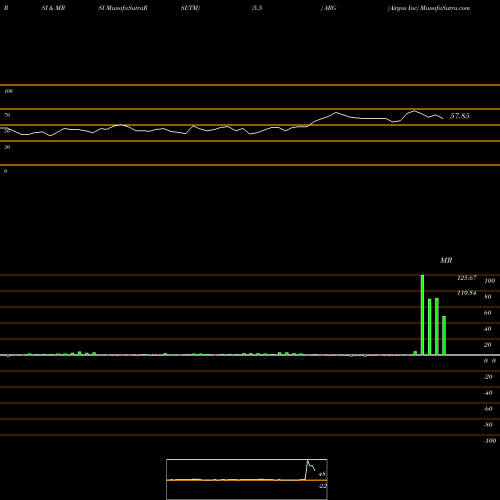This screenshot has height=500, width=500.
Task: Click the MR axis label -40
Action: coord(488,393)
